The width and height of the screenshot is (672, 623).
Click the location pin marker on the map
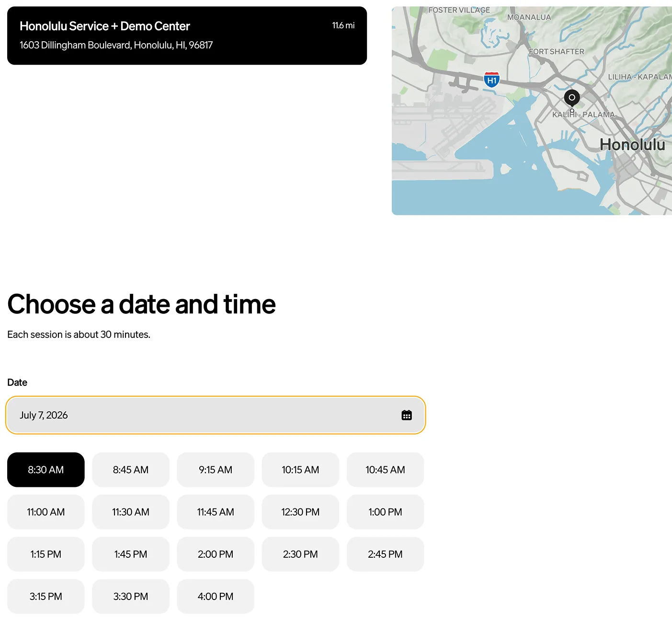[x=572, y=98]
